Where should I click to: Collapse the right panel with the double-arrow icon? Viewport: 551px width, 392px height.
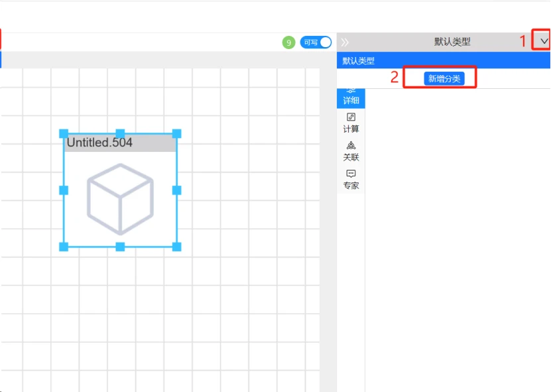click(345, 42)
